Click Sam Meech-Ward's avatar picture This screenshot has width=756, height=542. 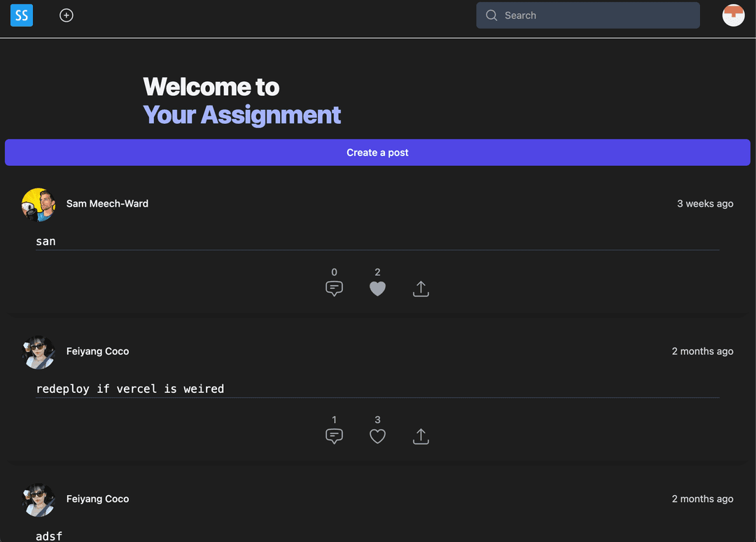click(38, 204)
